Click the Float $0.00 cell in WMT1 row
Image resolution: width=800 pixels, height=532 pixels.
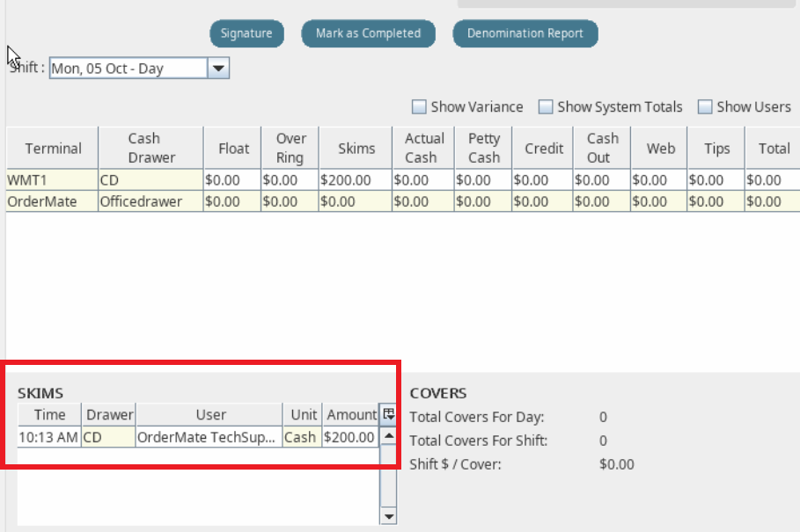click(x=232, y=180)
